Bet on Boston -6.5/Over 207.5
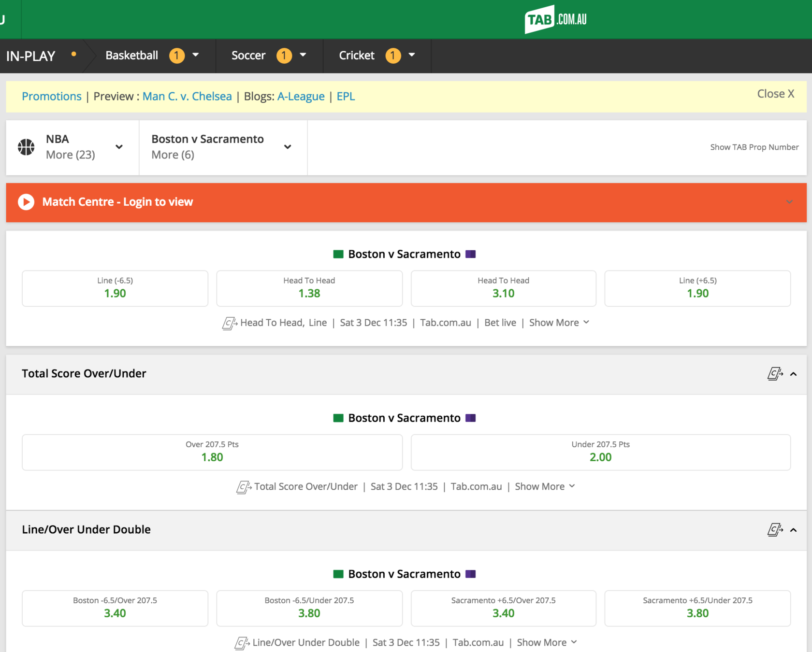Screen dimensions: 812x652 115,608
